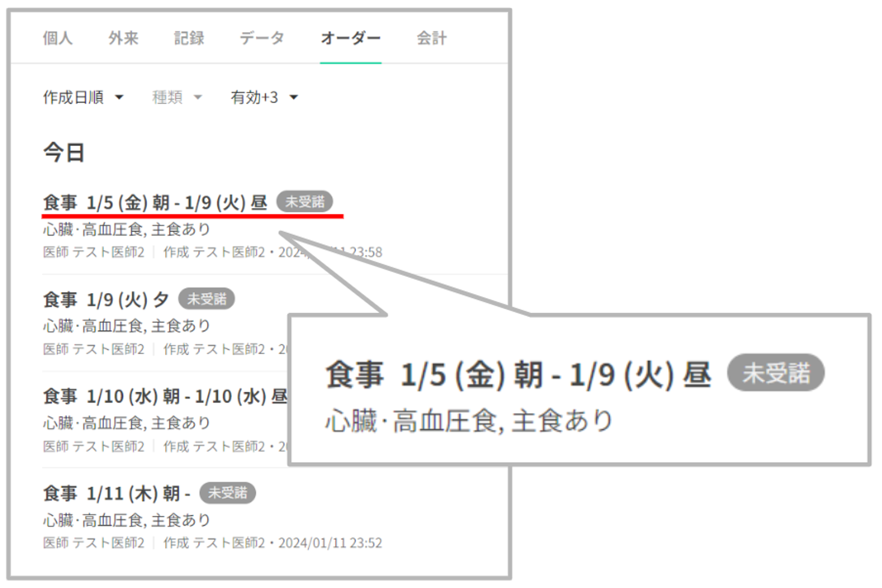This screenshot has width=882, height=588.
Task: Click 未受諾 badge on 1/5 order
Action: click(305, 202)
